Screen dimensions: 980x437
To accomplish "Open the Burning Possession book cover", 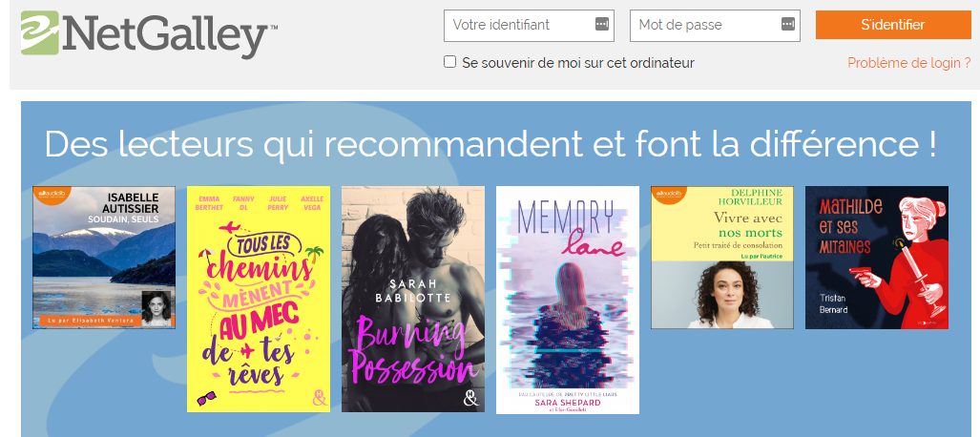I will point(413,299).
